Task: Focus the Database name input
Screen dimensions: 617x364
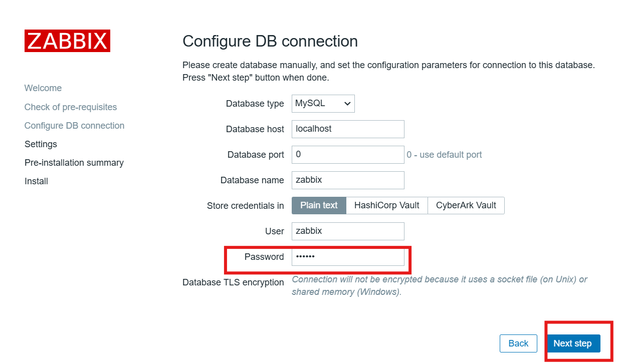Action: tap(348, 180)
